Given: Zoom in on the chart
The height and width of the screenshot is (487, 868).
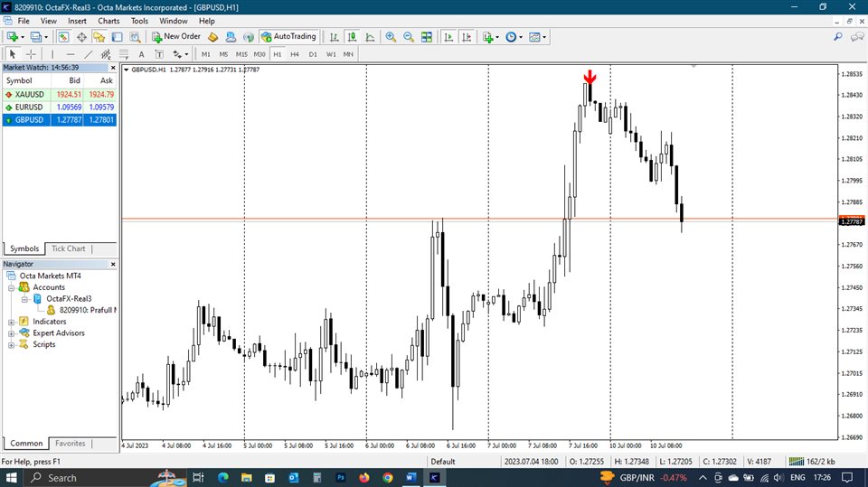Looking at the screenshot, I should point(391,37).
